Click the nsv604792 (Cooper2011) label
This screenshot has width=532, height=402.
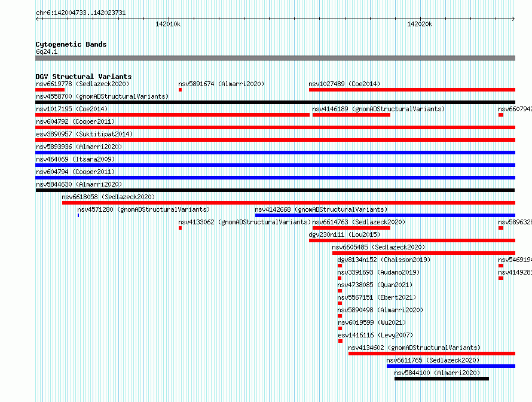coord(75,121)
